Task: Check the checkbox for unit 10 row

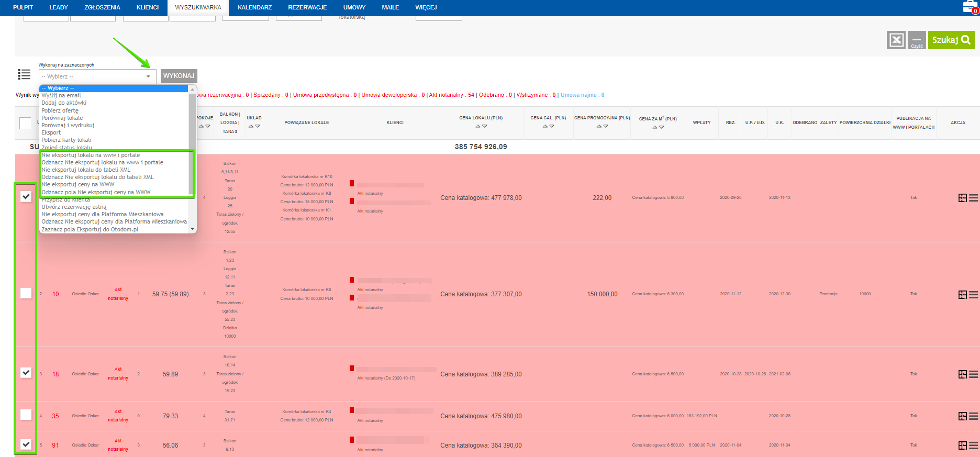Action: (26, 293)
